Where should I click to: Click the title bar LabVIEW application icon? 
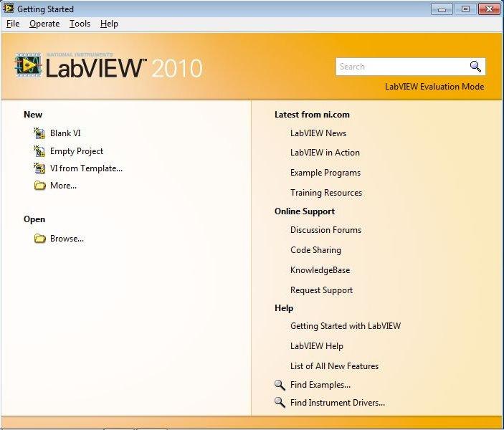click(9, 9)
